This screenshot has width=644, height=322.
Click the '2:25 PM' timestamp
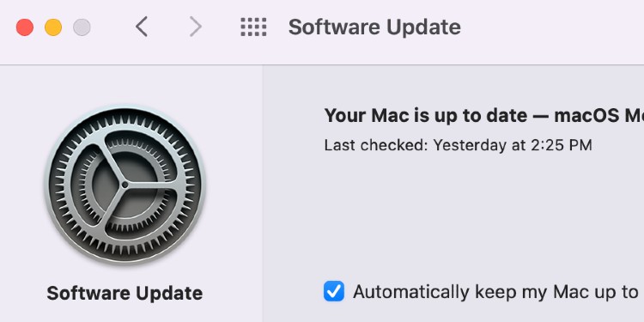(561, 145)
